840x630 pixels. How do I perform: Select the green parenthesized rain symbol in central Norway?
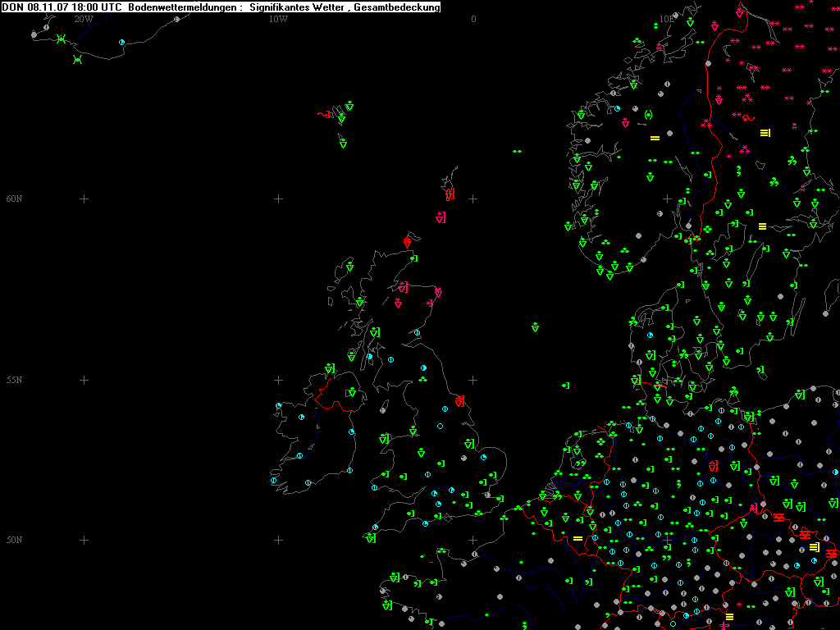point(648,114)
